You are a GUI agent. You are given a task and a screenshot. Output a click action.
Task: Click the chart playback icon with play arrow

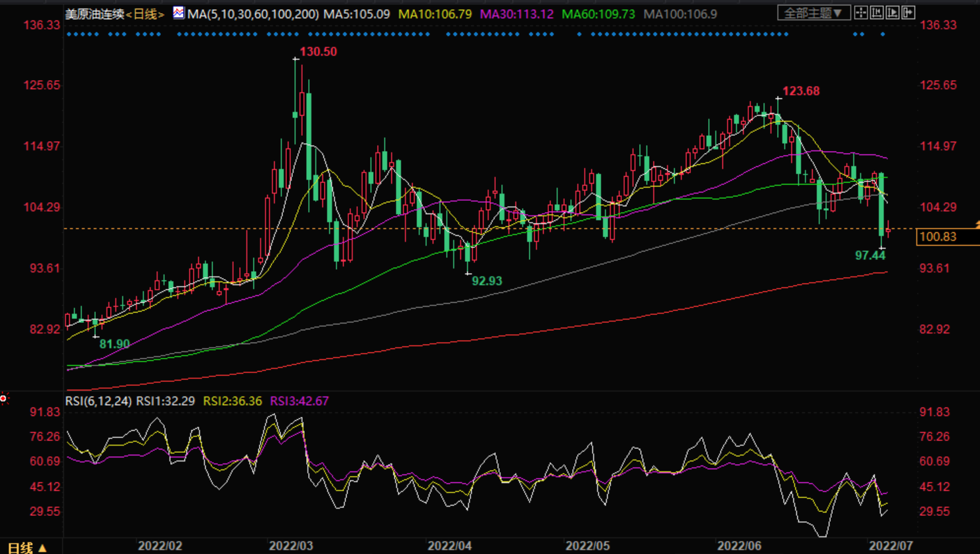893,12
